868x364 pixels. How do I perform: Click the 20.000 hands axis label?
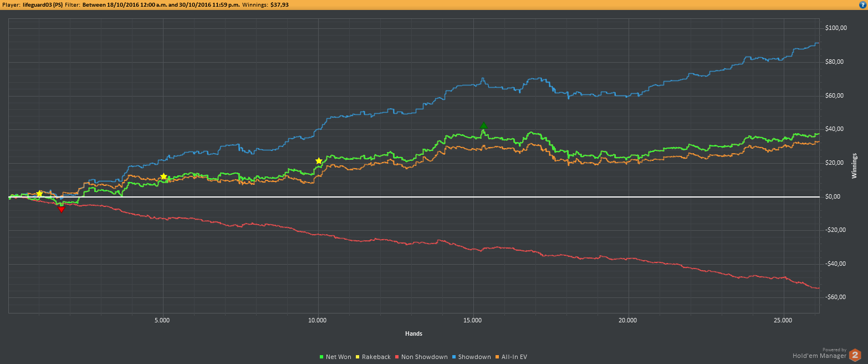coord(628,321)
